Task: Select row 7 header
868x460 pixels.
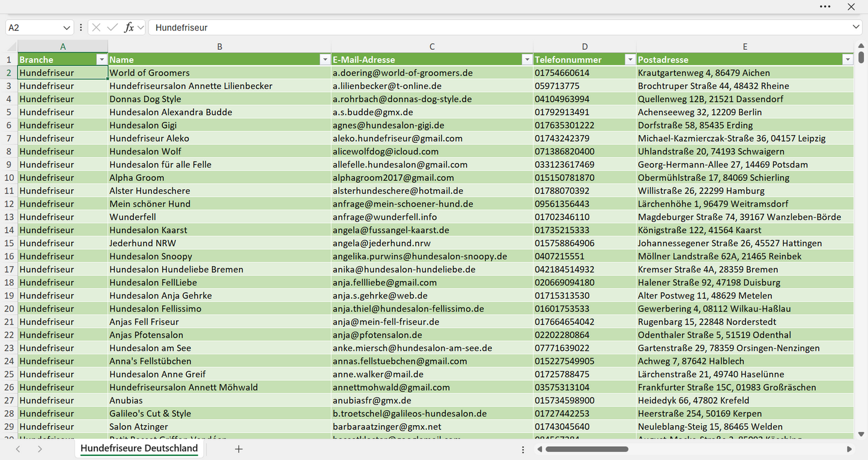Action: point(9,138)
